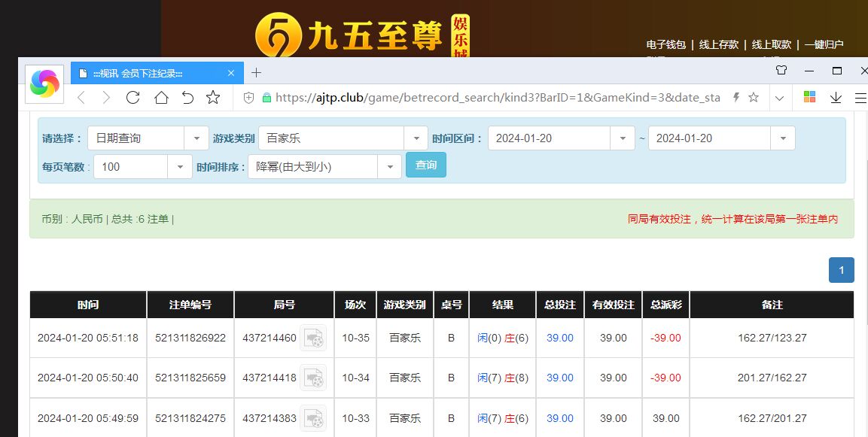The width and height of the screenshot is (868, 437).
Task: Play video replay for round 437214460
Action: [313, 338]
